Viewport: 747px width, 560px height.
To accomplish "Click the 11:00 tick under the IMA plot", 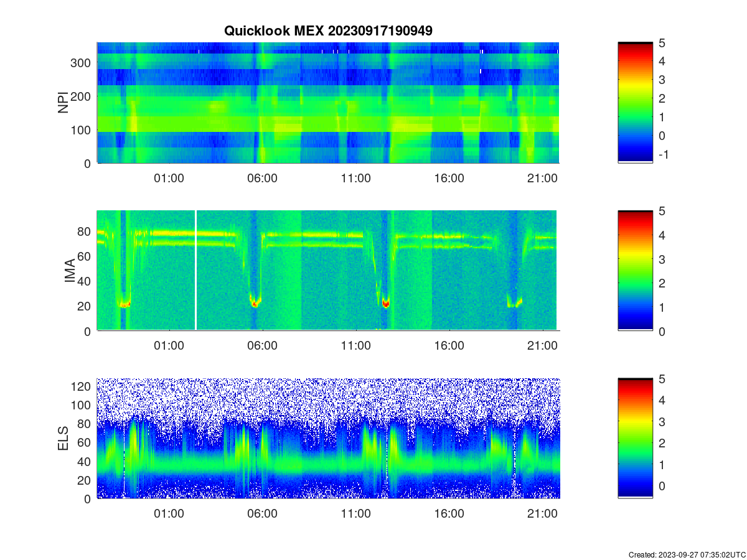I will point(355,346).
